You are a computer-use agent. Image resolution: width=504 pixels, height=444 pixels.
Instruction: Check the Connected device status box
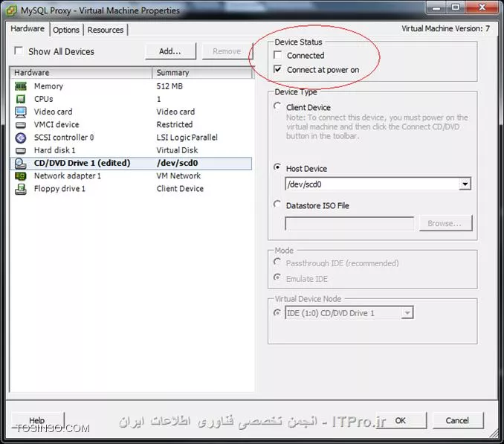click(277, 55)
